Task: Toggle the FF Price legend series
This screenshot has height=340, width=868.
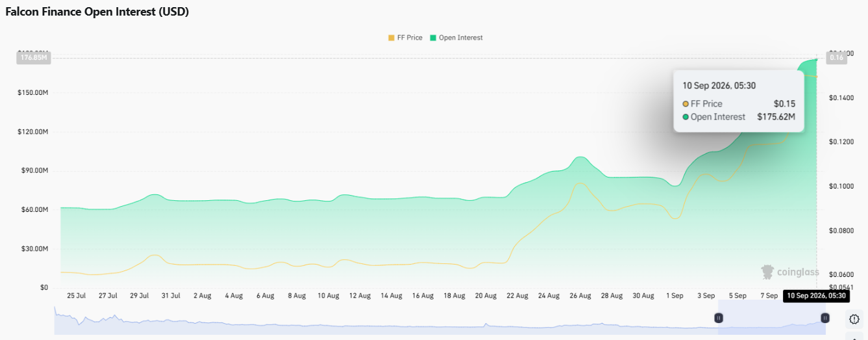Action: [x=405, y=38]
